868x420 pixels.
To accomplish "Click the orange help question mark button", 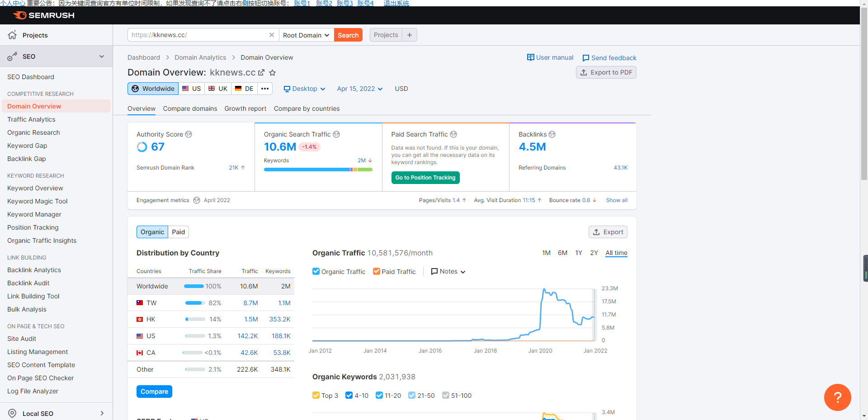I will click(837, 397).
